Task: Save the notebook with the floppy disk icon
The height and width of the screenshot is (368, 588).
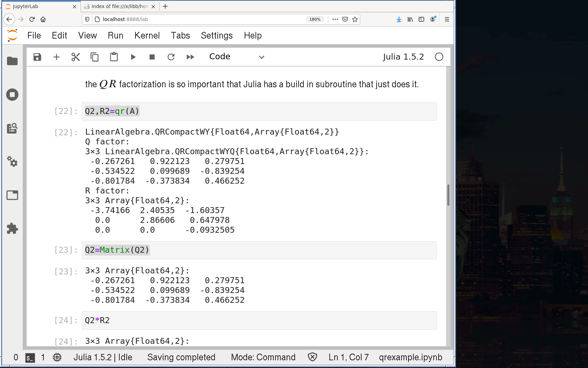Action: (x=37, y=57)
